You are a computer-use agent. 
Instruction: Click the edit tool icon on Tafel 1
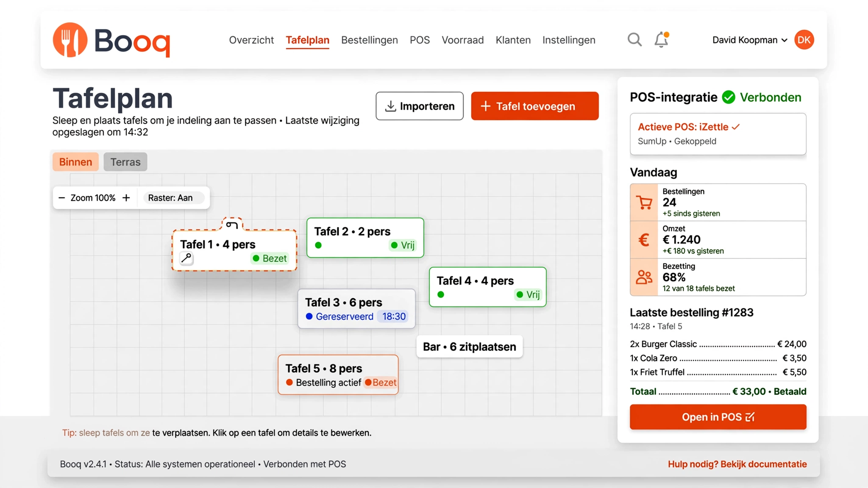pyautogui.click(x=186, y=258)
